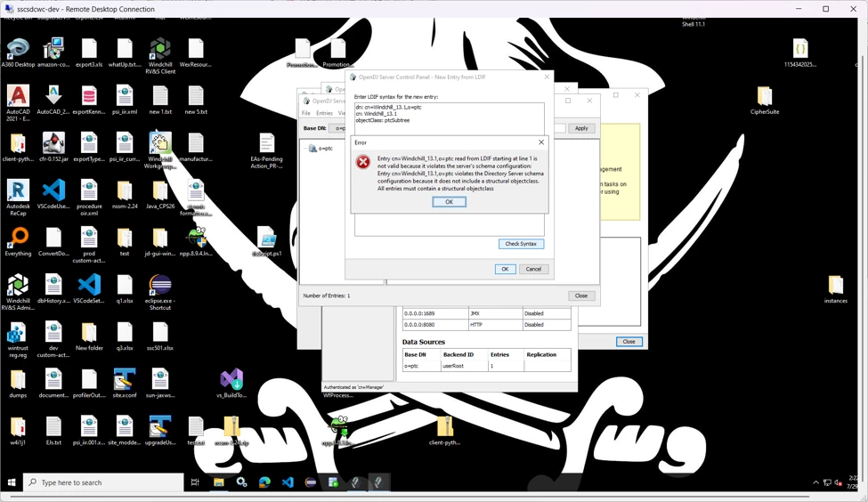The image size is (868, 502).
Task: Open Microsoft Edge from taskbar
Action: (264, 482)
